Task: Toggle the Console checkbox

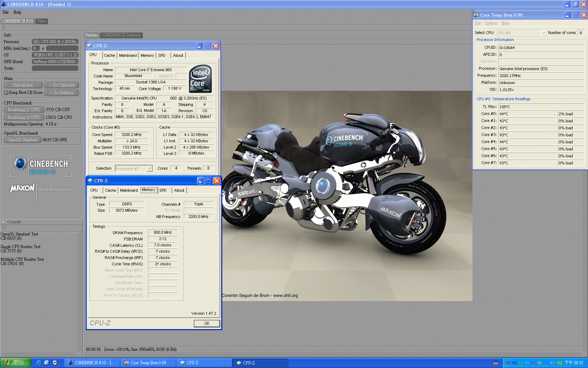Action: pyautogui.click(x=4, y=222)
